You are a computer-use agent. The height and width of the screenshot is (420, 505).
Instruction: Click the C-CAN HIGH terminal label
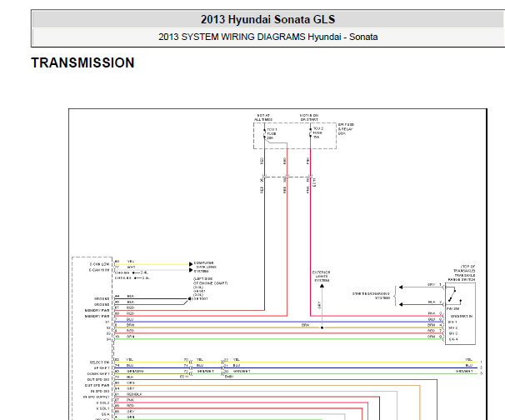coord(99,270)
